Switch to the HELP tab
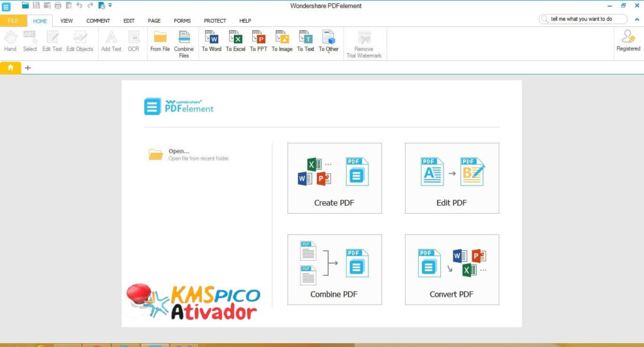This screenshot has height=347, width=644. pyautogui.click(x=245, y=21)
